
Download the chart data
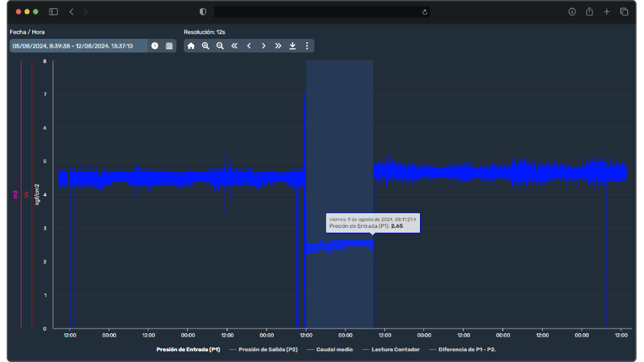pyautogui.click(x=292, y=46)
